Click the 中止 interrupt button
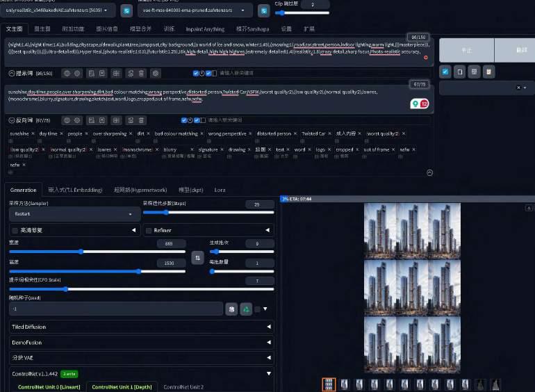 (x=466, y=50)
